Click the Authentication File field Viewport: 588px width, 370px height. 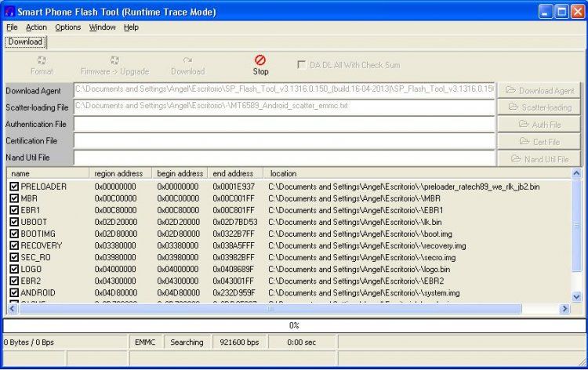tap(285, 124)
